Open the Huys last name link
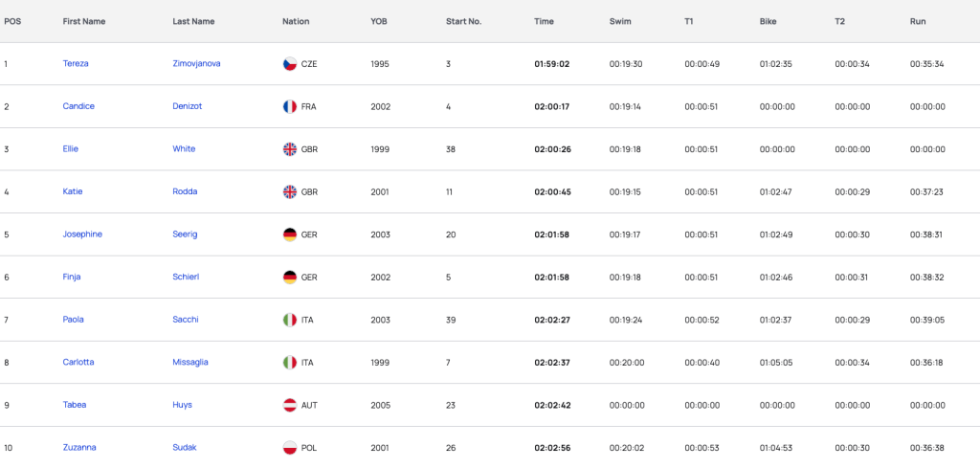This screenshot has width=980, height=468. tap(183, 405)
